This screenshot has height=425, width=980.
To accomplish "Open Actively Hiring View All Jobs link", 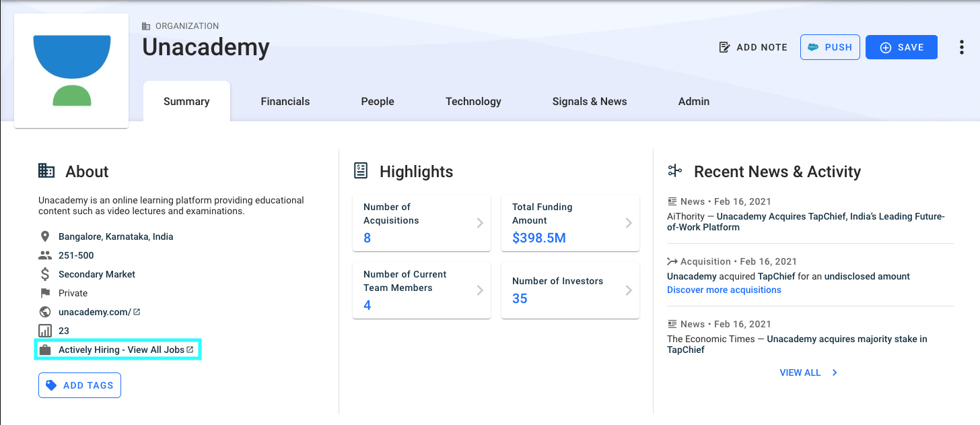I will point(121,350).
